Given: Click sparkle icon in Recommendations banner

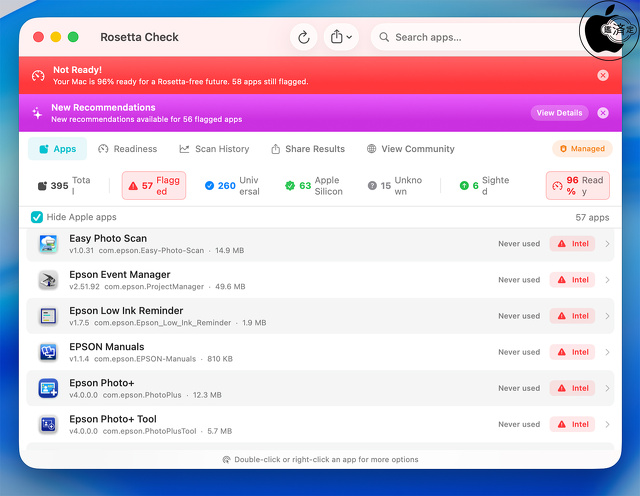Looking at the screenshot, I should pos(37,113).
